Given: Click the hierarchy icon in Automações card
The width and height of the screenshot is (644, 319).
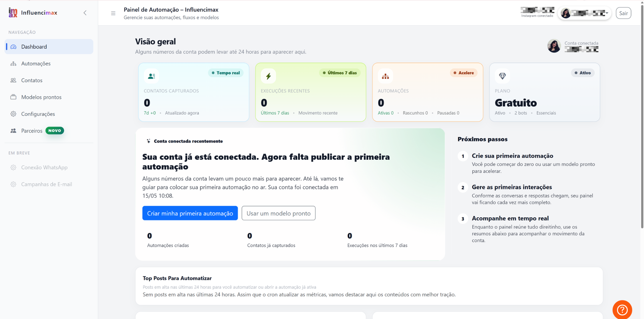Looking at the screenshot, I should 385,76.
